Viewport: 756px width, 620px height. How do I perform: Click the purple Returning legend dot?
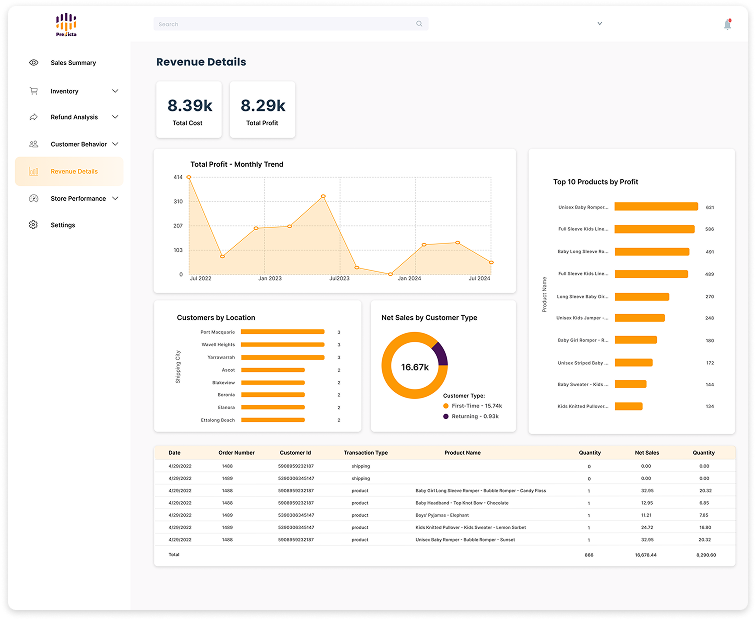446,416
